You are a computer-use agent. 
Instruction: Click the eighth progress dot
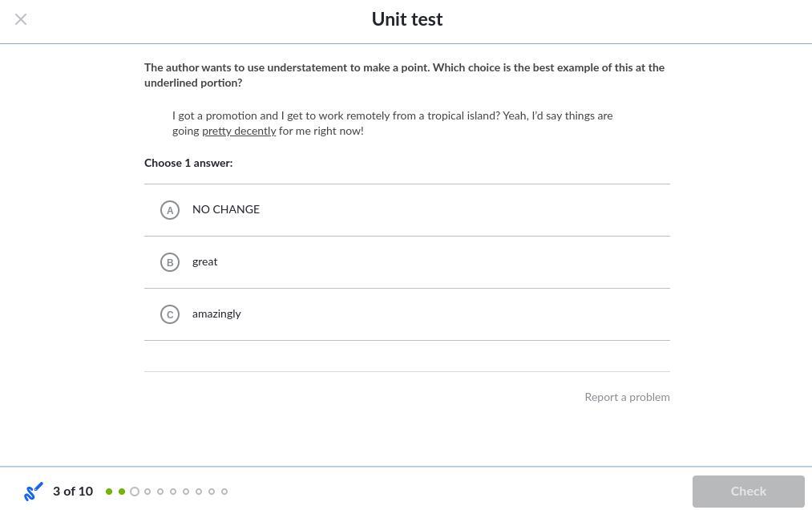pos(199,492)
